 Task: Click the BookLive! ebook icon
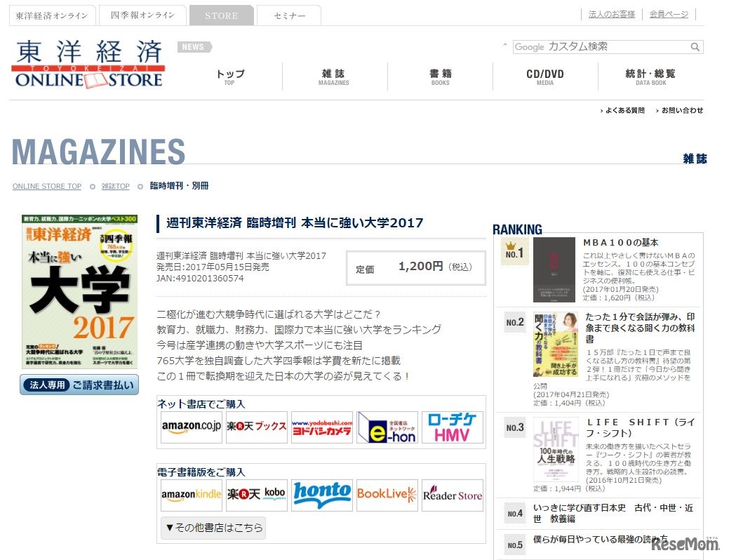387,495
